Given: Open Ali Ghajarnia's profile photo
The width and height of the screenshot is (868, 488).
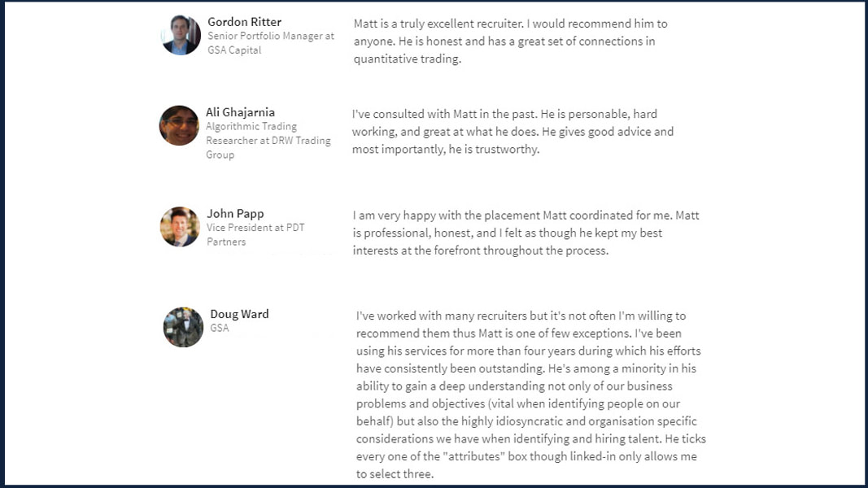Looking at the screenshot, I should [179, 125].
